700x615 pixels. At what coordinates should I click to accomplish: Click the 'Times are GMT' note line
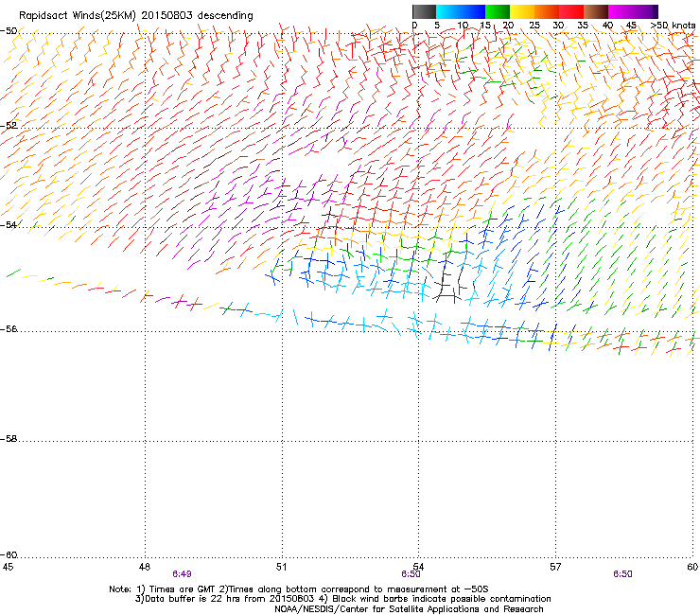tap(299, 589)
